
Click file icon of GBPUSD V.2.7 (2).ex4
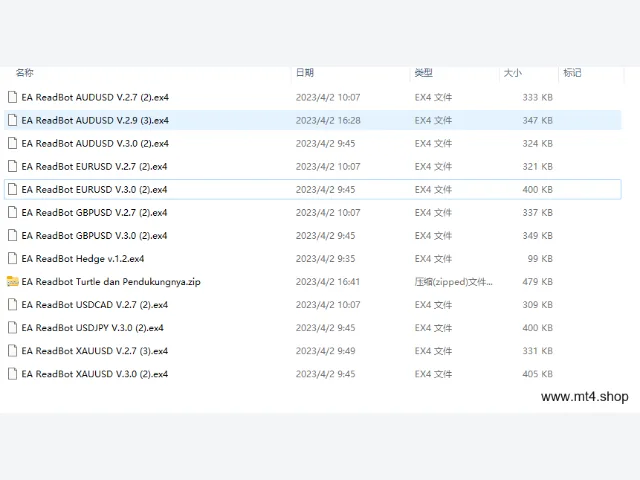13,213
